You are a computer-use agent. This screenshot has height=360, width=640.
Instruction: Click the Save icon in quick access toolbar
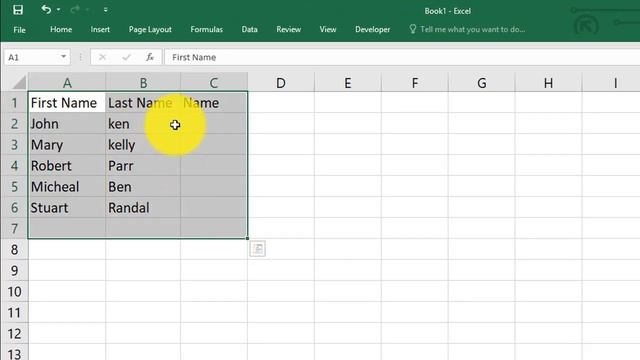pos(18,10)
